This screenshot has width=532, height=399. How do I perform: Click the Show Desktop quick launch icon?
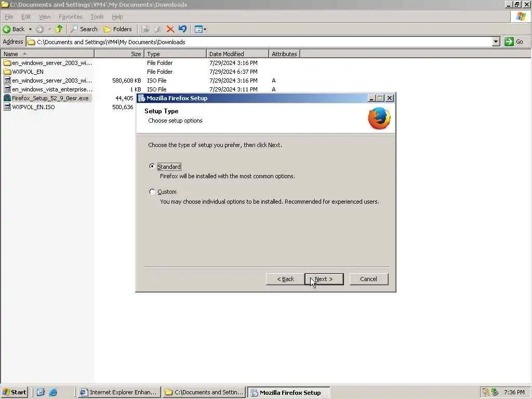coord(41,392)
